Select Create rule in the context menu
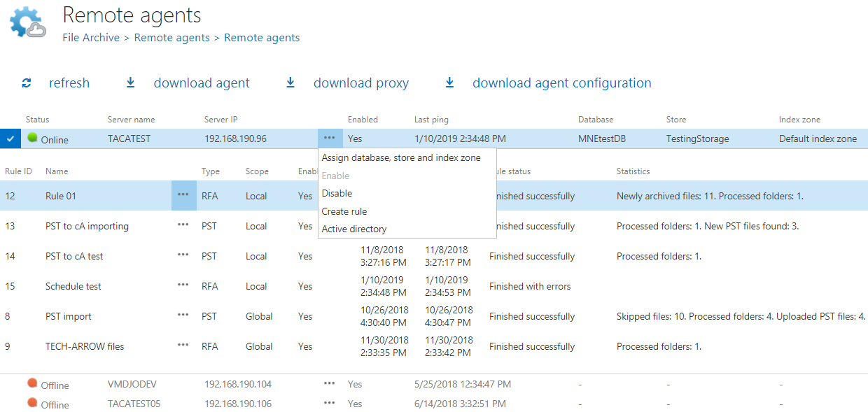Viewport: 868px width, 412px height. [x=344, y=211]
